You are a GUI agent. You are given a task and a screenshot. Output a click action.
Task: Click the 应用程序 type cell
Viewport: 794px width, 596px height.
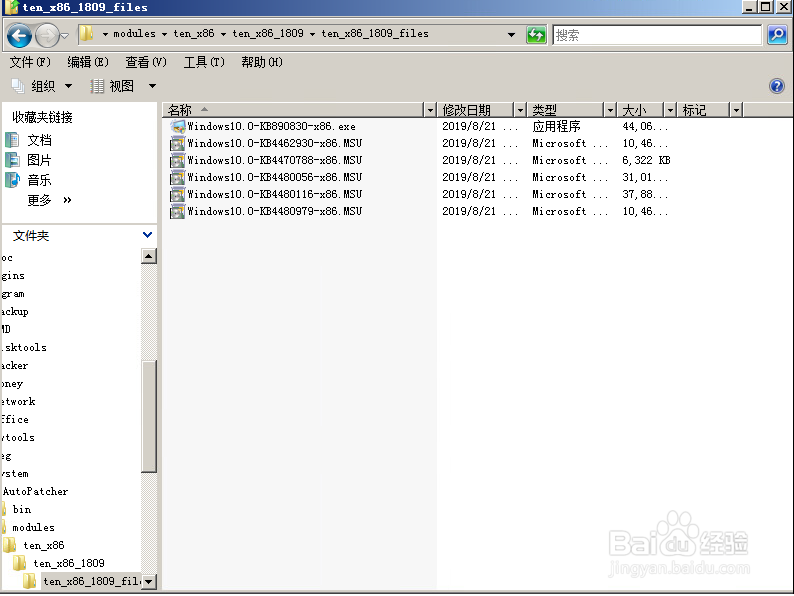pos(557,126)
